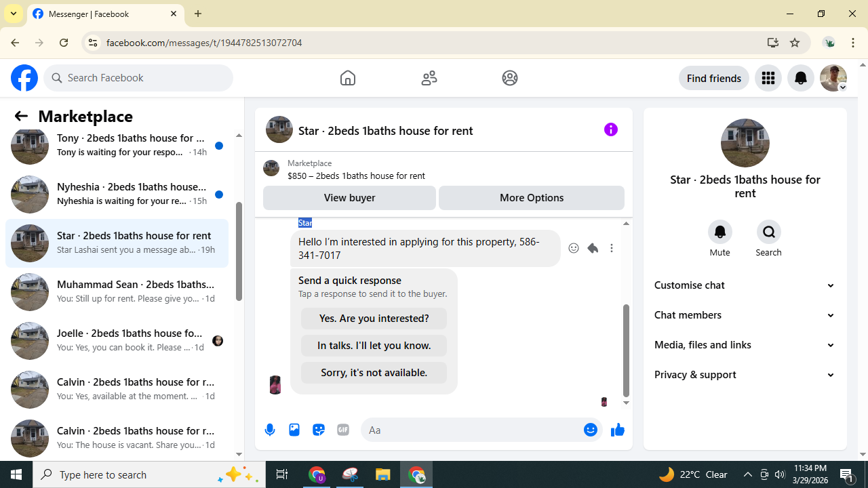Screen dimensions: 868x488
Task: Reload the page
Action: [x=64, y=43]
